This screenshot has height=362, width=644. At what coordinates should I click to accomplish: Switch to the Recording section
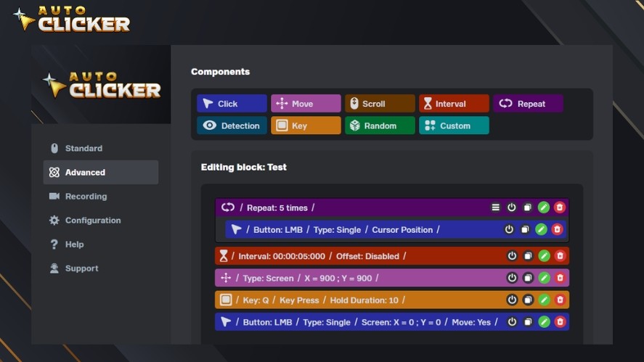coord(101,196)
